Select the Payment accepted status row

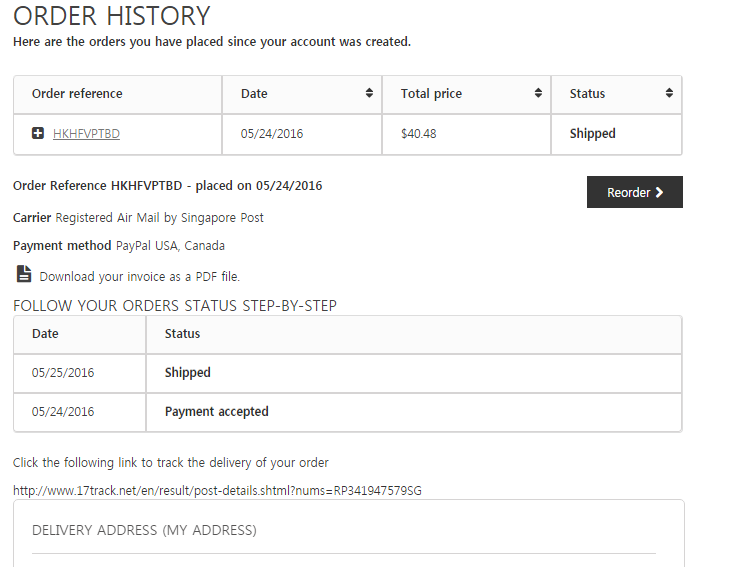[x=348, y=412]
